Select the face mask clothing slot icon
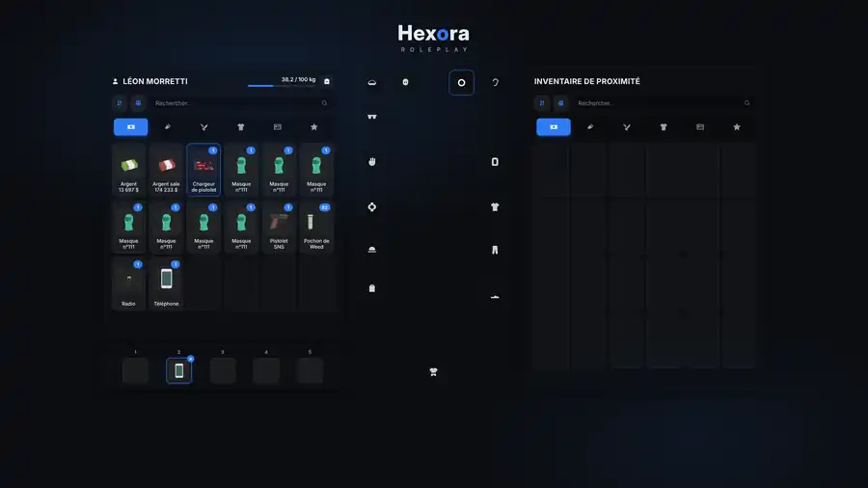The width and height of the screenshot is (868, 488). pos(405,82)
